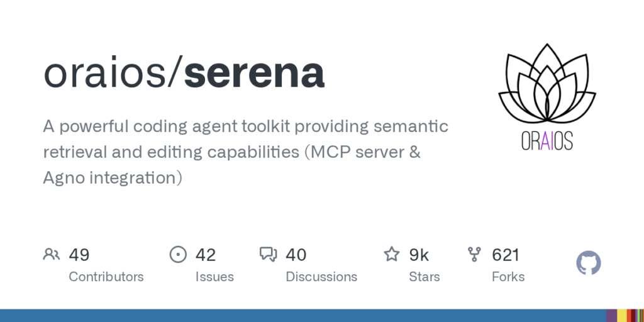Click the ORAIOS wordmark under the lotus
Viewport: 644px width, 322px height.
[x=547, y=142]
